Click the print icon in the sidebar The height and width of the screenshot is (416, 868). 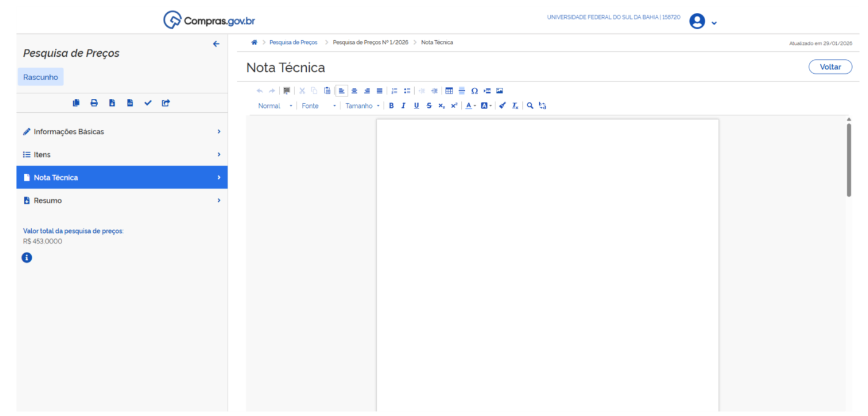(94, 103)
